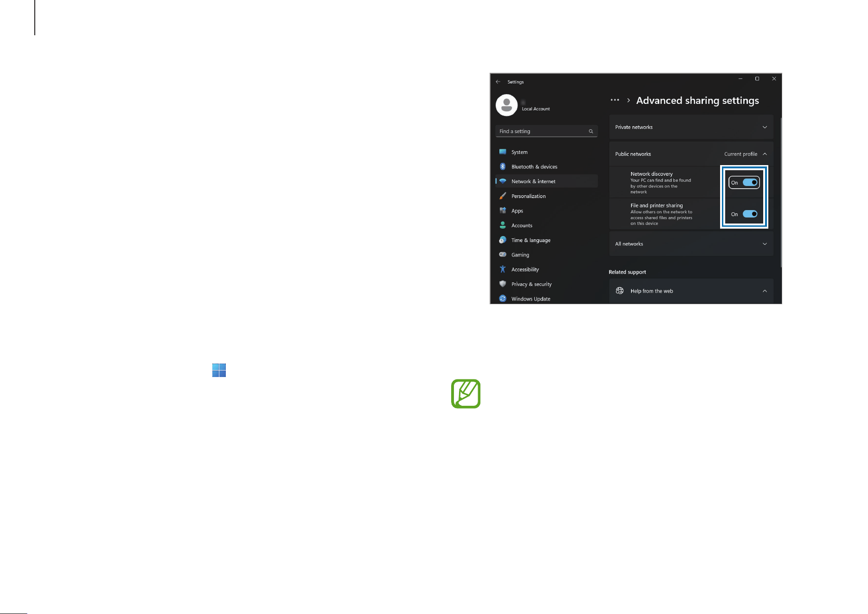This screenshot has height=614, width=868.
Task: Click the Time & language globe icon
Action: 503,240
